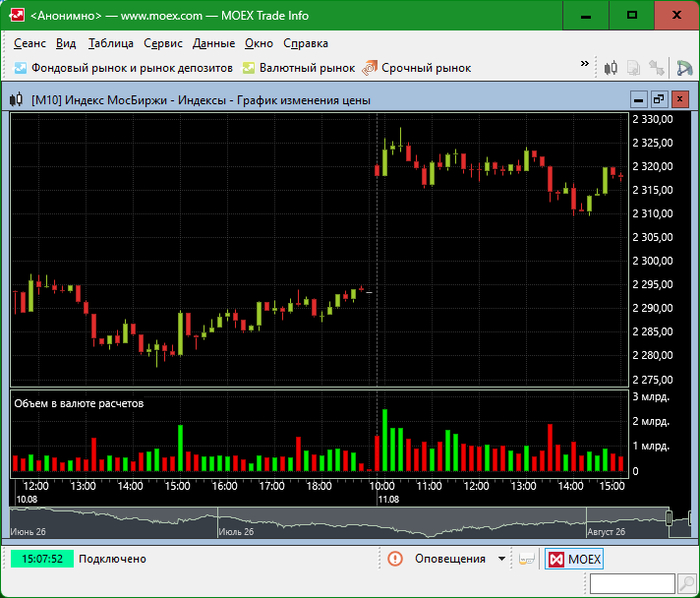The image size is (700, 598).
Task: Click the tall green volume bar at 15:00 on 10.08
Action: click(180, 448)
